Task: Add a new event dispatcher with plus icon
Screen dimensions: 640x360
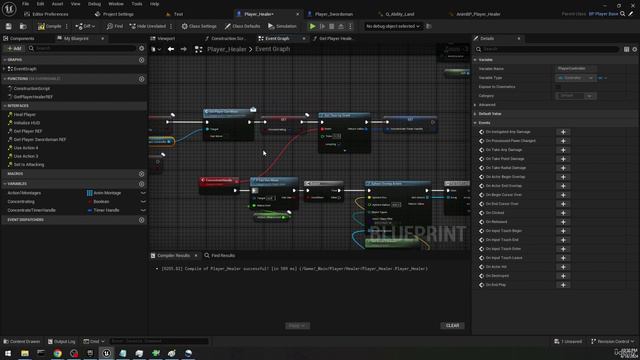Action: pyautogui.click(x=142, y=220)
